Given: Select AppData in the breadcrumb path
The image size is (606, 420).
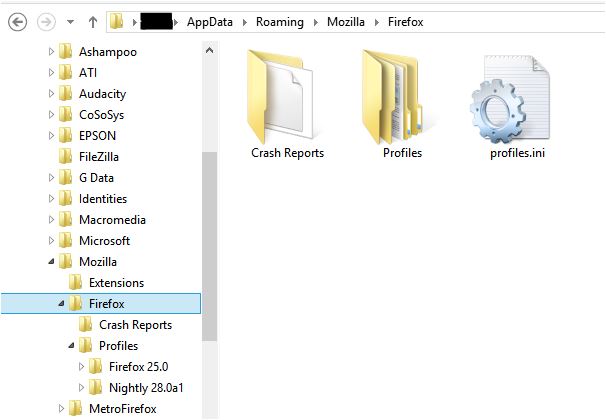Looking at the screenshot, I should [x=209, y=22].
